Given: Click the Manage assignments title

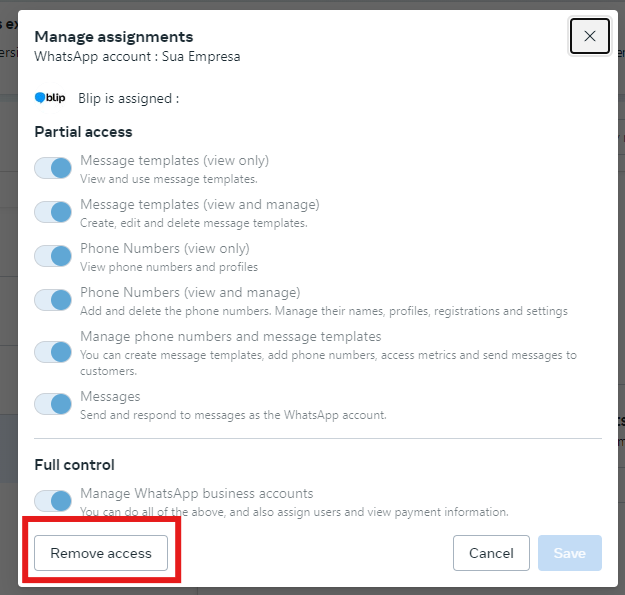Looking at the screenshot, I should click(114, 37).
